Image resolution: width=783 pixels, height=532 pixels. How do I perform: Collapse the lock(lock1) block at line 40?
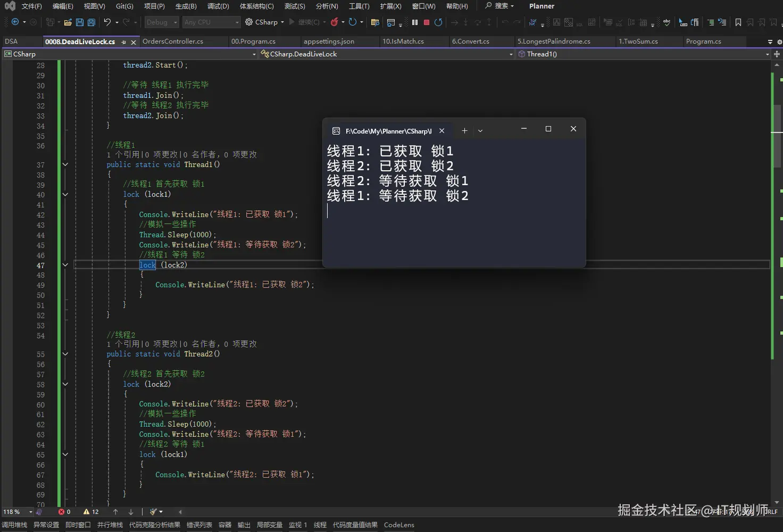pos(65,195)
